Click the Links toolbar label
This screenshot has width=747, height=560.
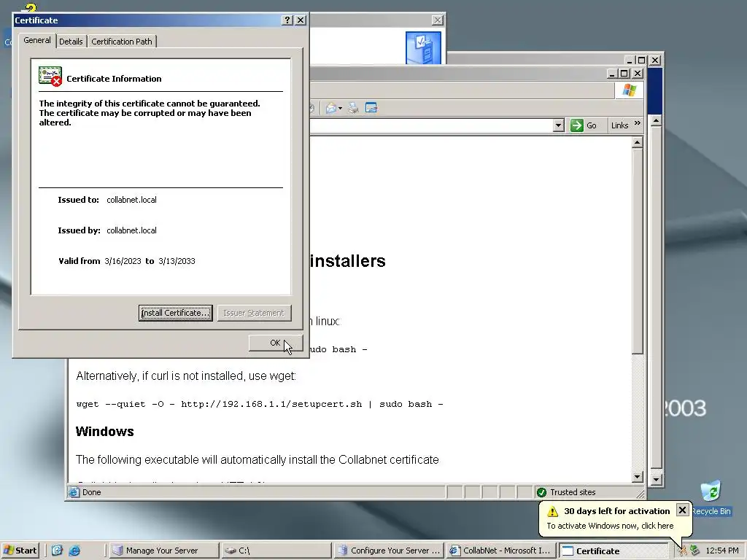[619, 125]
